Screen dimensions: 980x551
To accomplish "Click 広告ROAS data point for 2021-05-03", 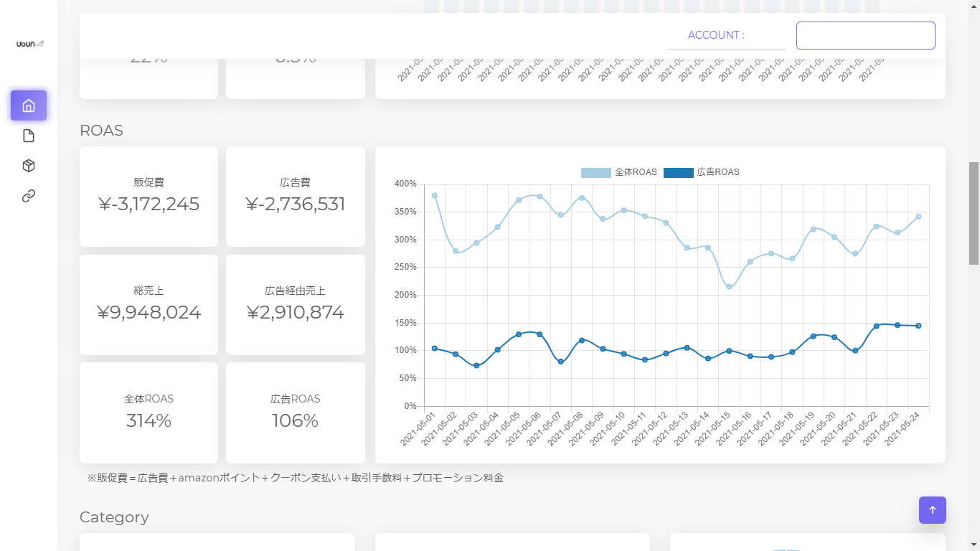I will click(476, 366).
